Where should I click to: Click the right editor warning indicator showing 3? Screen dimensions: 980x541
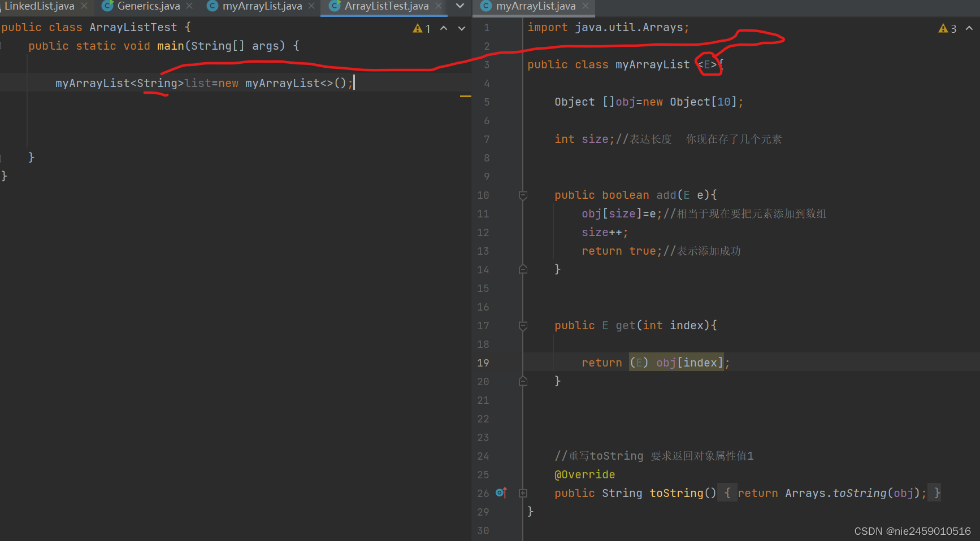click(x=947, y=29)
